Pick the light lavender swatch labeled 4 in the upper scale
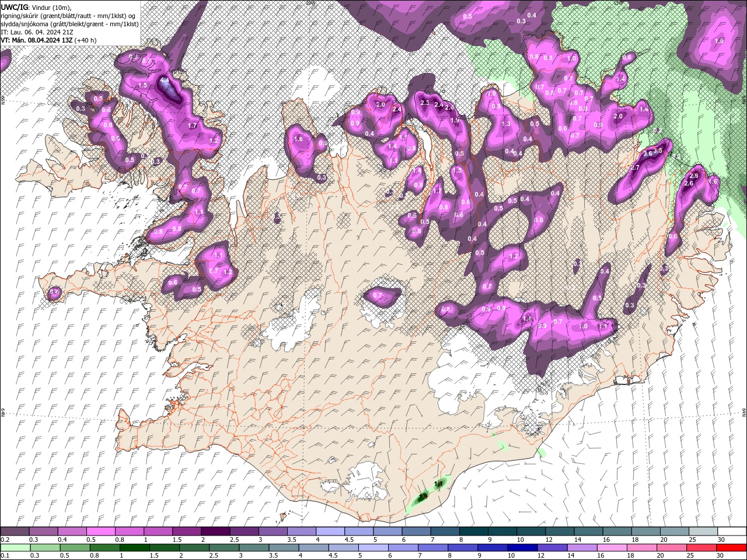Image resolution: width=747 pixels, height=560 pixels. [330, 531]
